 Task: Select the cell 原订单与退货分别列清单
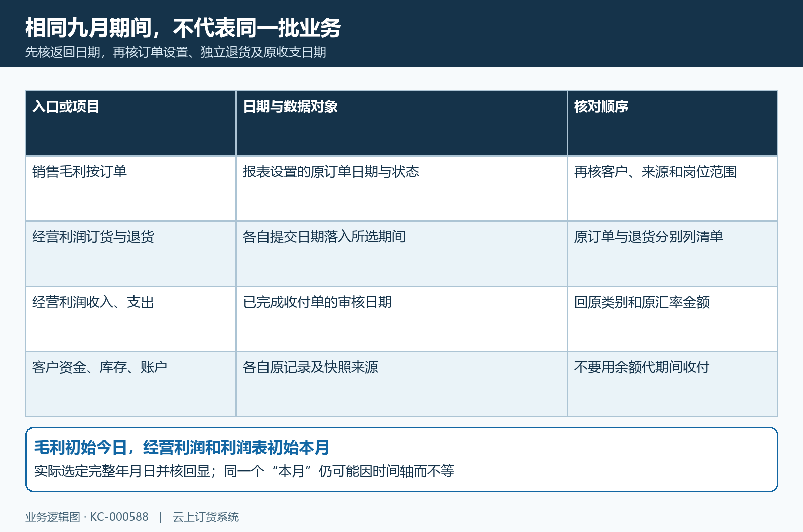tap(673, 253)
